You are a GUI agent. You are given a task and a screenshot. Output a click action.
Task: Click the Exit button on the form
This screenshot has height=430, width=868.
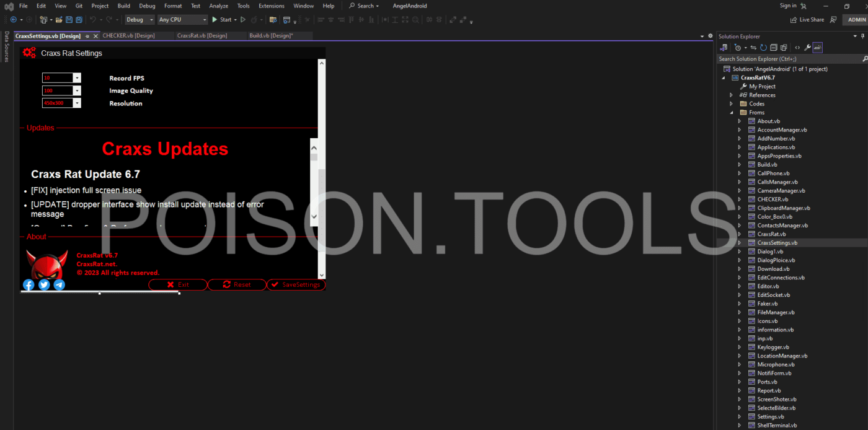pyautogui.click(x=177, y=284)
